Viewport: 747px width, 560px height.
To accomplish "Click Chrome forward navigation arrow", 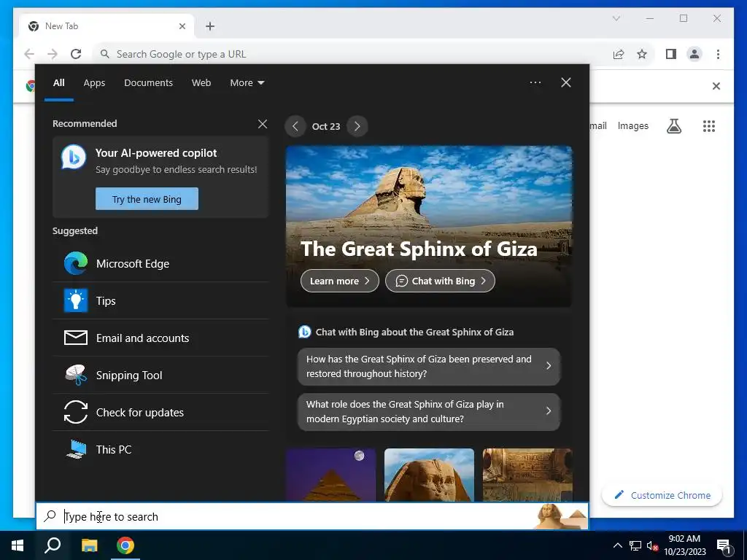I will (x=53, y=54).
